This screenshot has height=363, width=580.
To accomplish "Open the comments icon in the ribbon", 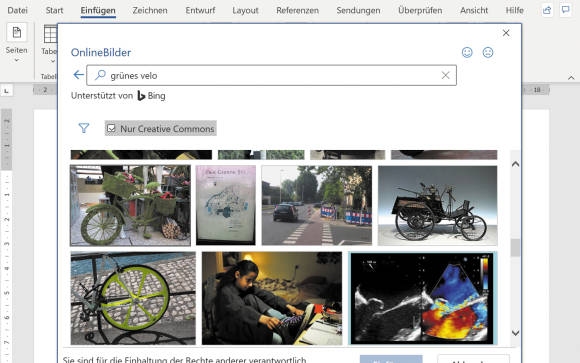I will click(566, 10).
